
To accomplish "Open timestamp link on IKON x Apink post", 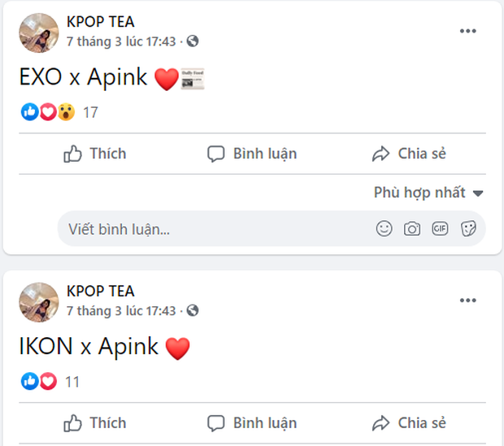I will coord(121,310).
